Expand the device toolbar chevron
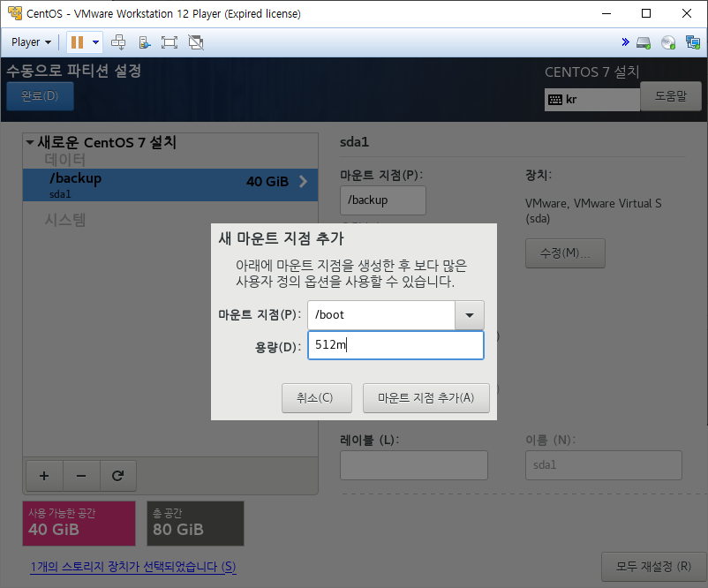 pos(625,42)
